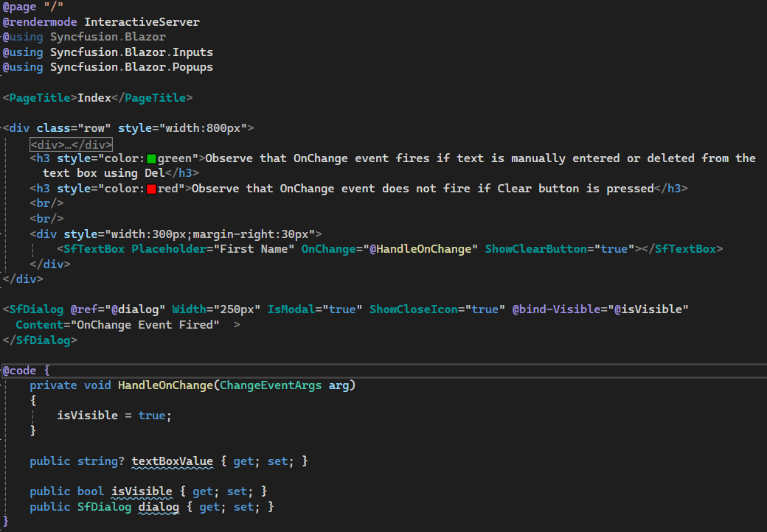Click the Syncfusion.Blazor.Popups using statement
Image resolution: width=767 pixels, height=532 pixels.
pyautogui.click(x=131, y=67)
